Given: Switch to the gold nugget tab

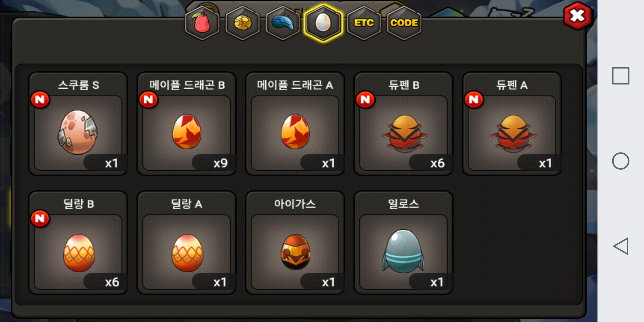Looking at the screenshot, I should (x=242, y=23).
